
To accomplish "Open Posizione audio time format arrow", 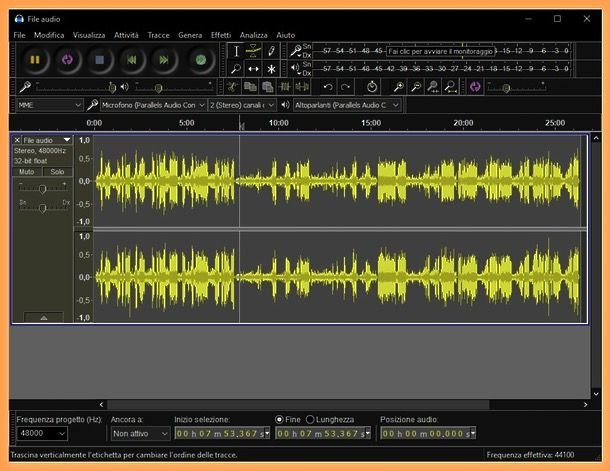I will click(x=473, y=433).
